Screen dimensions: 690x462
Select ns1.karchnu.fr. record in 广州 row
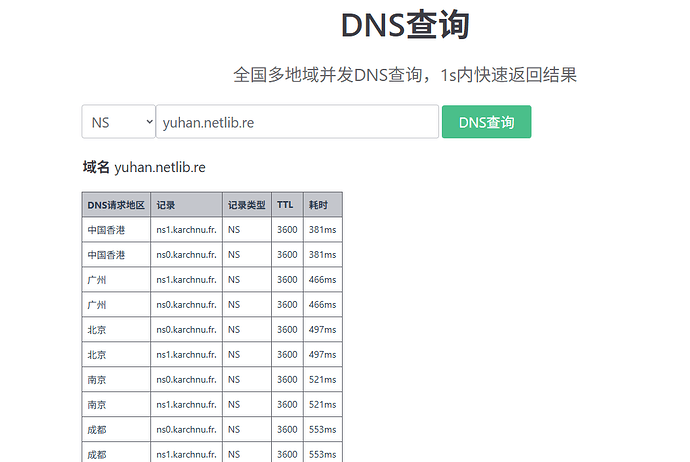pos(187,280)
